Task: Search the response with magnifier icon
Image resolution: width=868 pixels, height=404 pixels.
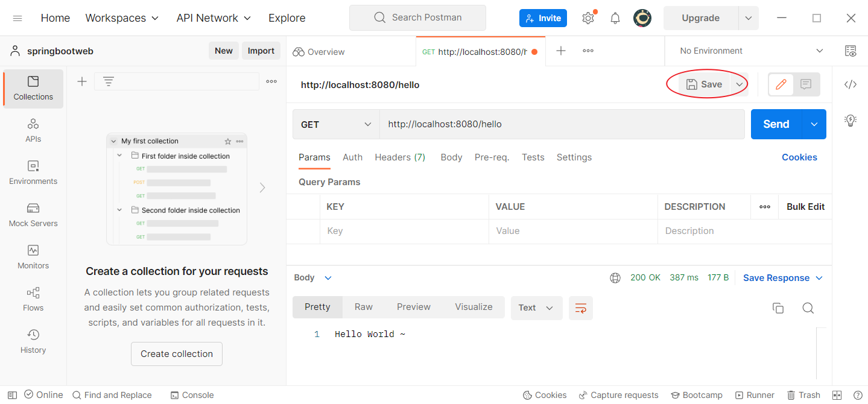Action: pyautogui.click(x=808, y=308)
